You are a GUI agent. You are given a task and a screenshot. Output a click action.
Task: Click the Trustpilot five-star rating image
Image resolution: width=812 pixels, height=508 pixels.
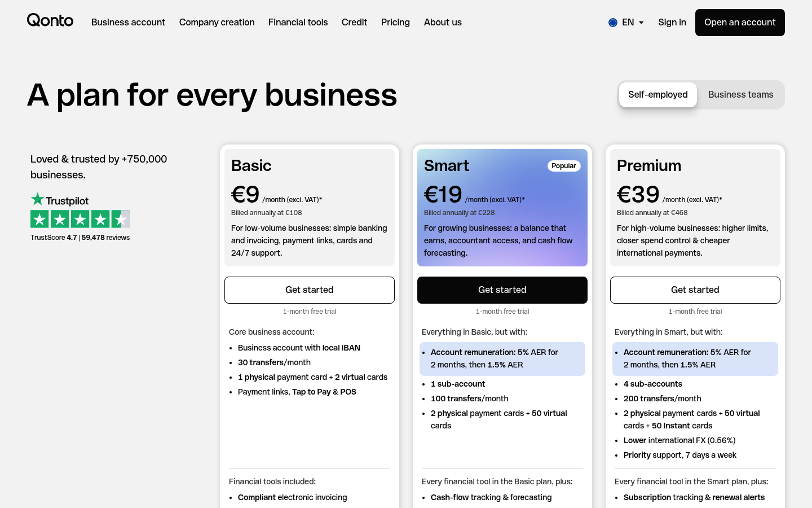[80, 219]
